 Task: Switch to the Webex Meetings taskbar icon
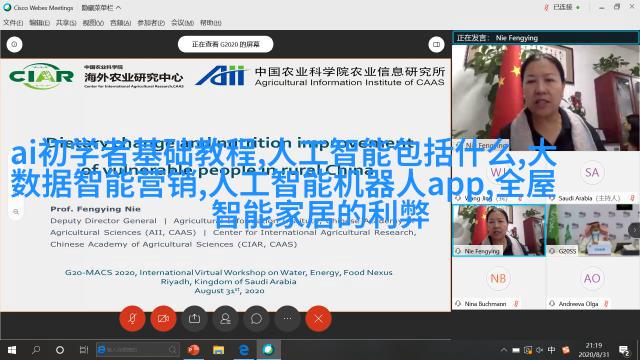pos(269,350)
